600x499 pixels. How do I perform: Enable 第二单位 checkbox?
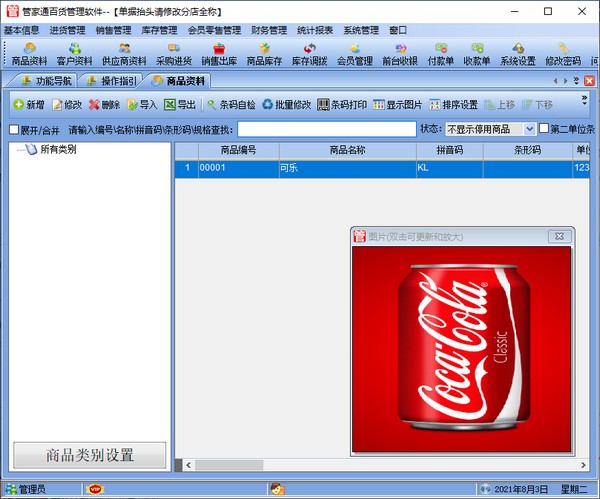tap(544, 129)
